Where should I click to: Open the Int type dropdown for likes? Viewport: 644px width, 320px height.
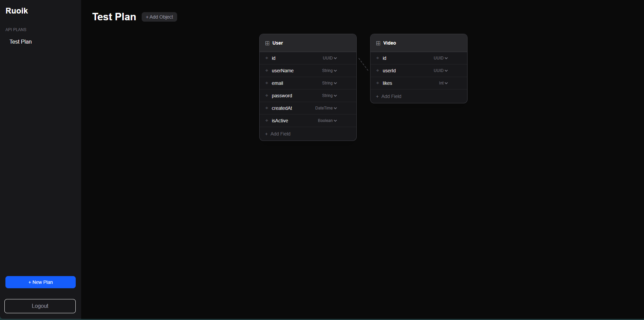pyautogui.click(x=443, y=83)
